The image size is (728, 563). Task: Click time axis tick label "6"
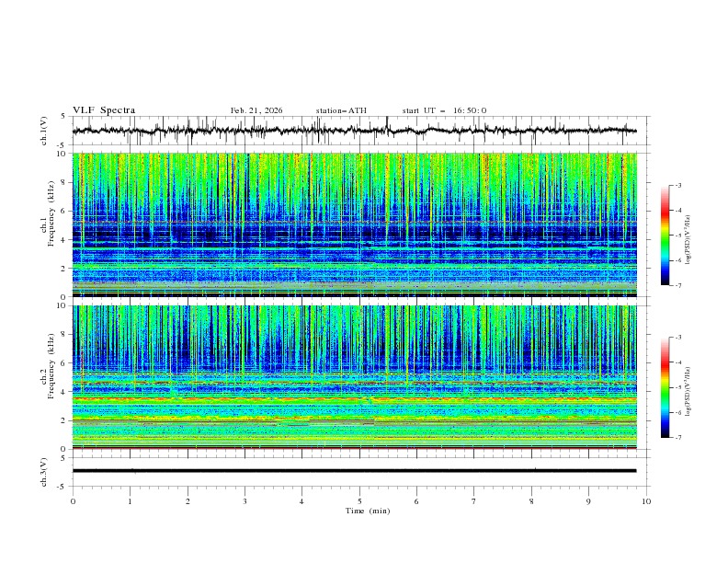click(416, 501)
